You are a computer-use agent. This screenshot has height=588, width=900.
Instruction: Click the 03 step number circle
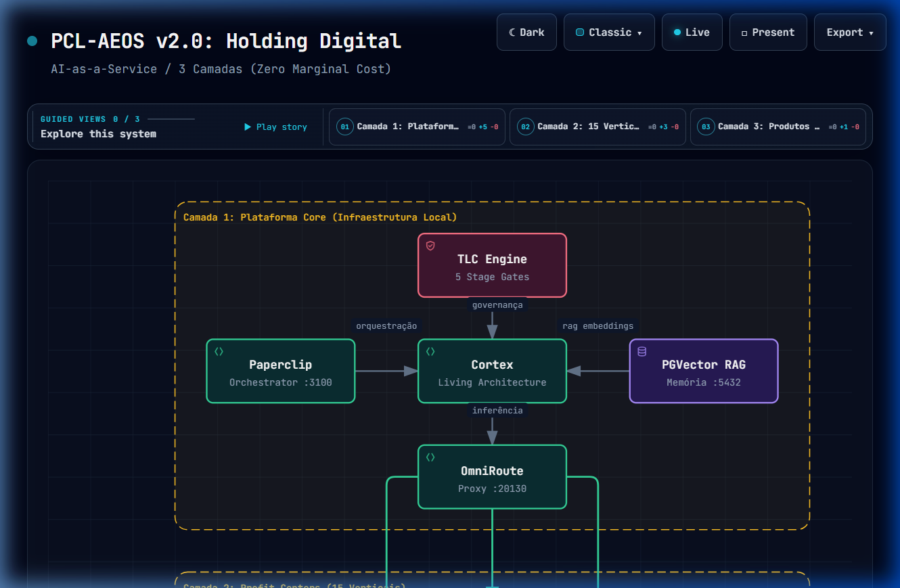coord(706,127)
